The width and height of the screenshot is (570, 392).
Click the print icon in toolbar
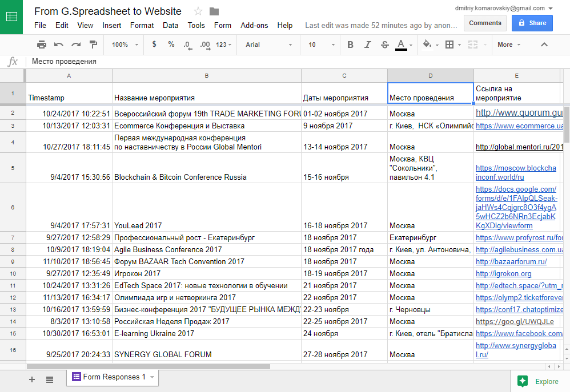[x=42, y=45]
